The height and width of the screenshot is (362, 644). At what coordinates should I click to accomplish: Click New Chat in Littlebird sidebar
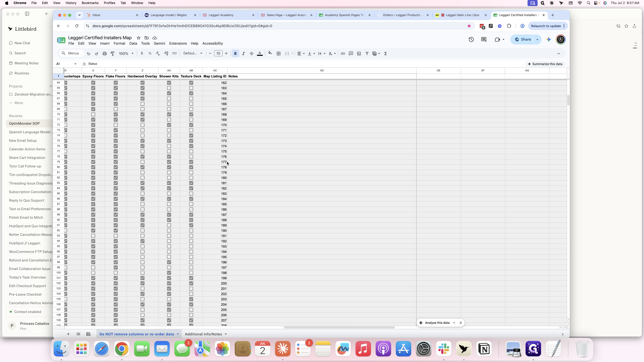tap(22, 43)
